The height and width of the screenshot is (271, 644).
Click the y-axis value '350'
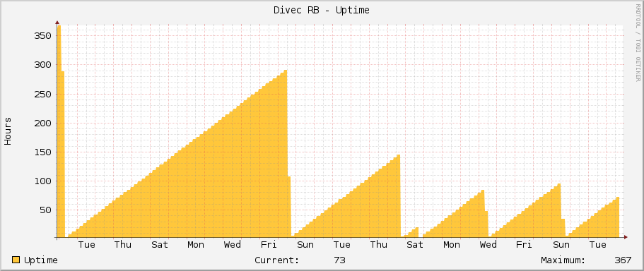[42, 36]
